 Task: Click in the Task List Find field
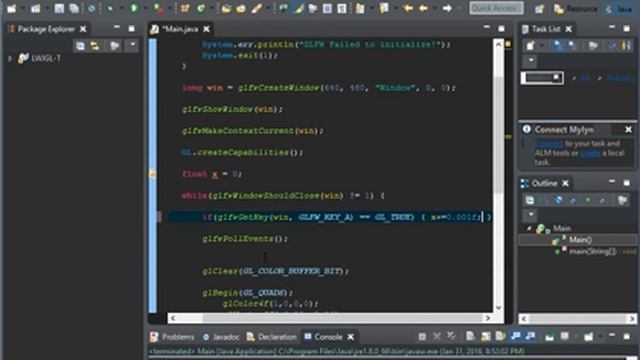pos(542,78)
